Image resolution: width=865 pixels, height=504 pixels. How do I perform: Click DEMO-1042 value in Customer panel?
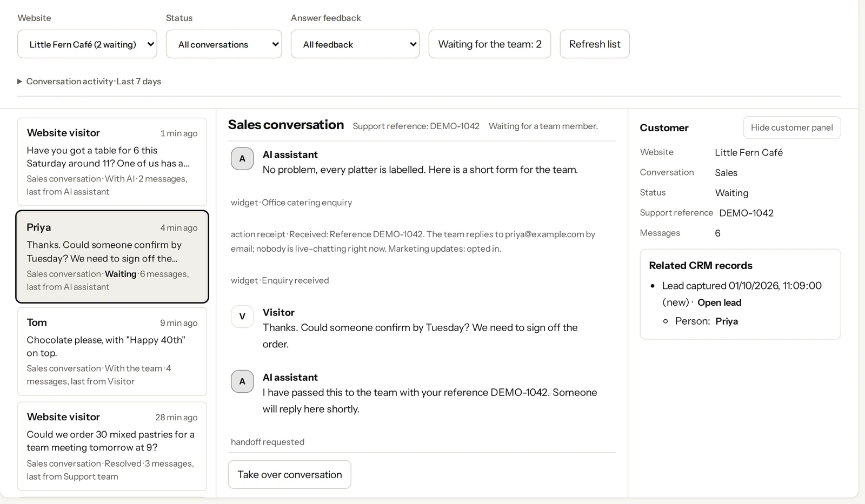tap(746, 213)
